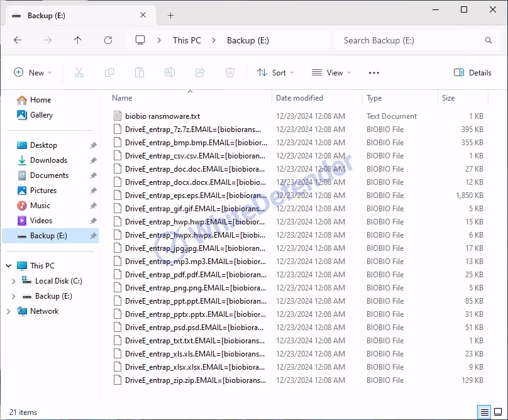The height and width of the screenshot is (420, 508).
Task: Unpin Music from quick access
Action: tap(93, 206)
